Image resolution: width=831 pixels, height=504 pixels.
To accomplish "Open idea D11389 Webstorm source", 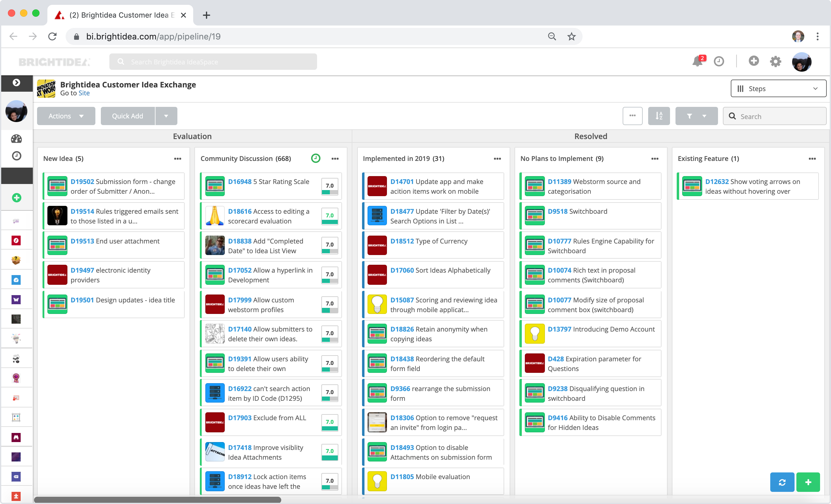I will tap(590, 186).
